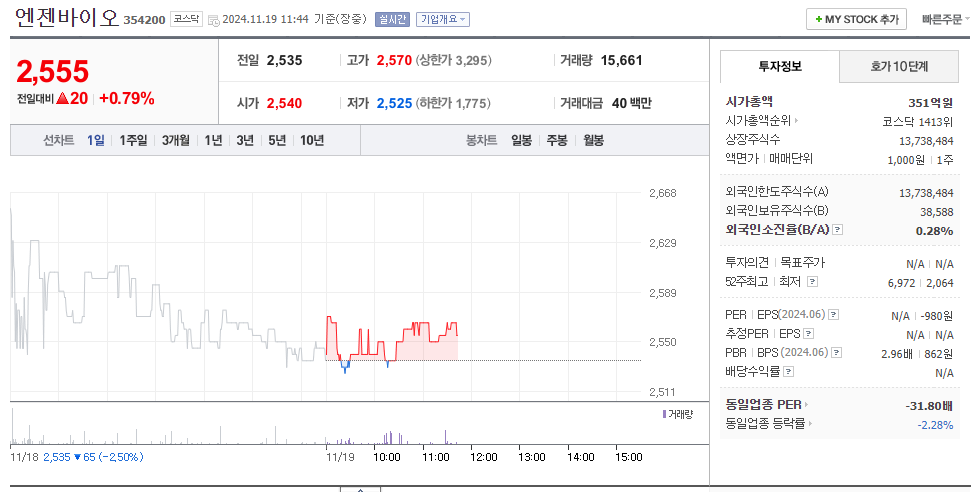The width and height of the screenshot is (977, 492).
Task: Click the stock code 354200
Action: [x=144, y=20]
